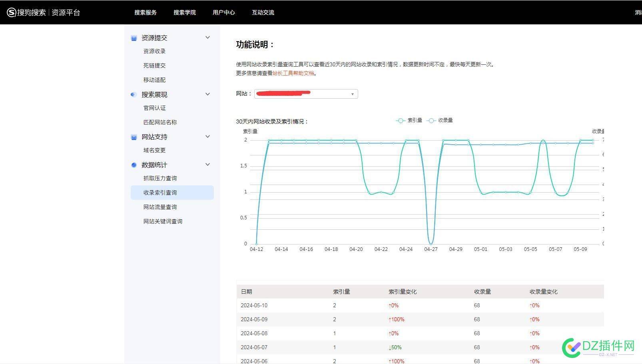Go to 域名变更 in sidebar

(154, 150)
